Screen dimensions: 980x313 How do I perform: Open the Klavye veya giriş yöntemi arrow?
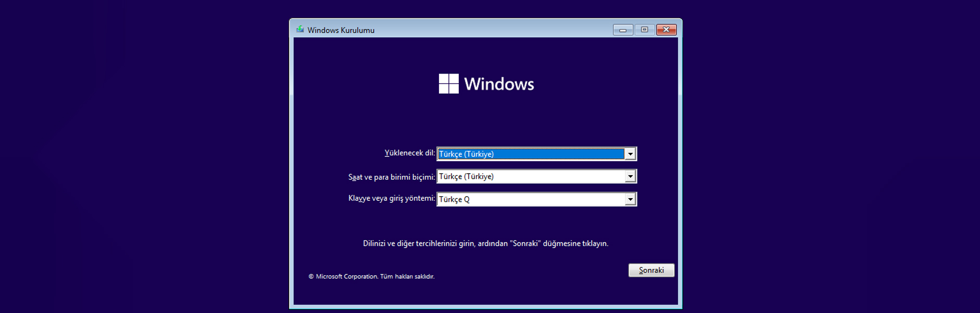pyautogui.click(x=630, y=199)
